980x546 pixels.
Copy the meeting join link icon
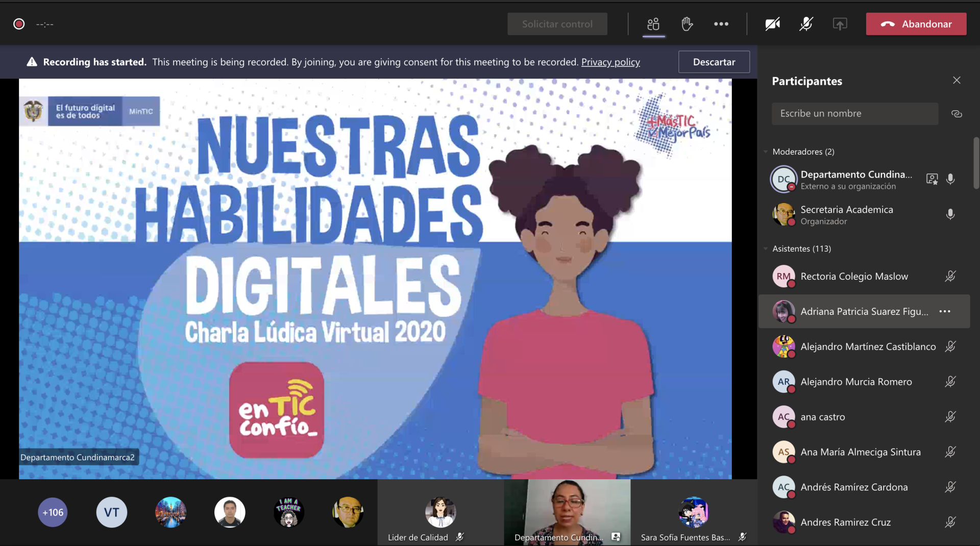[957, 114]
